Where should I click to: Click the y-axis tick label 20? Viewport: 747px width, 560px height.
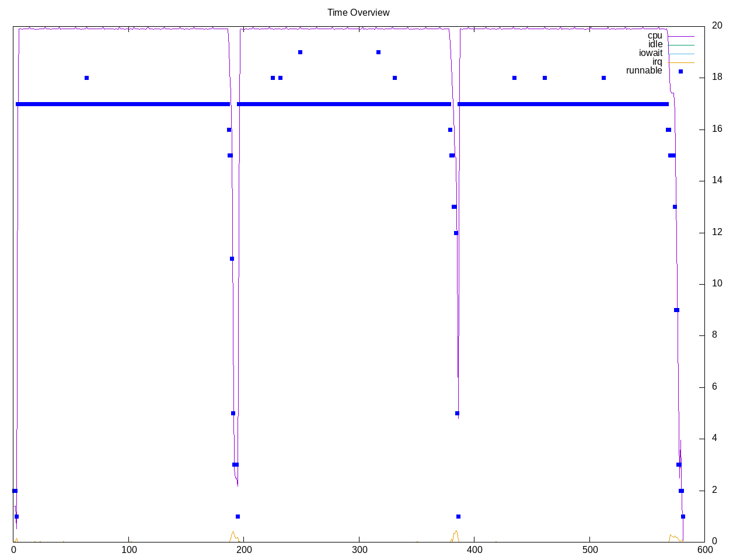tap(717, 26)
